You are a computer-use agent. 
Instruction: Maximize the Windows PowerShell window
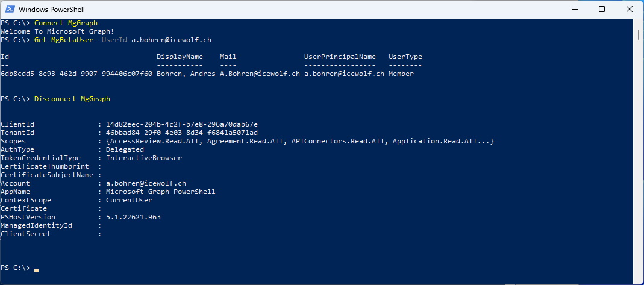[602, 9]
